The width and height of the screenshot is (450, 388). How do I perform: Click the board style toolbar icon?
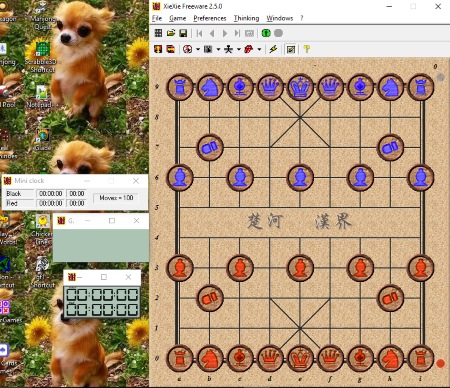[208, 49]
